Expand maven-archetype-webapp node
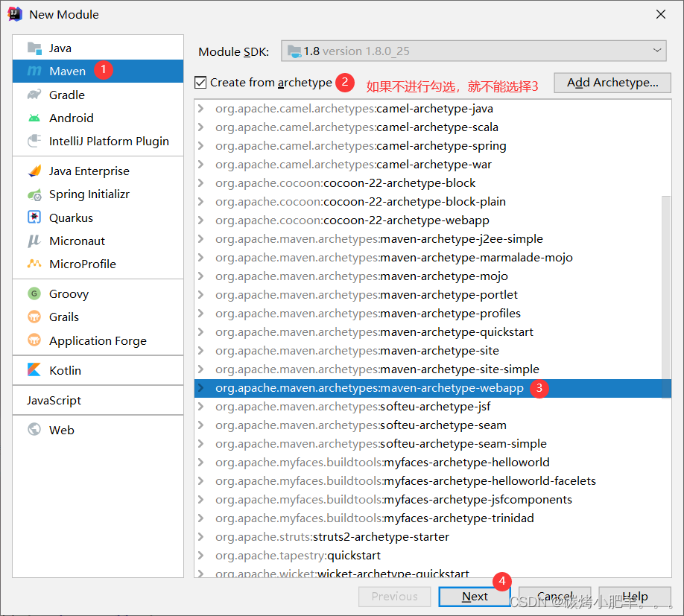This screenshot has width=684, height=616. (x=200, y=388)
